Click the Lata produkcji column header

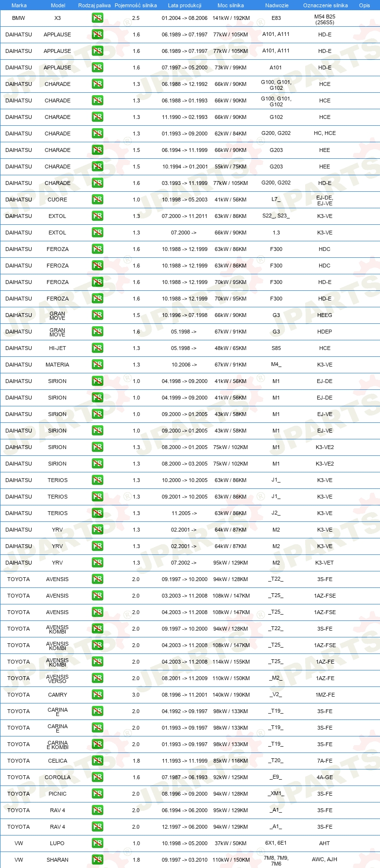(185, 5)
